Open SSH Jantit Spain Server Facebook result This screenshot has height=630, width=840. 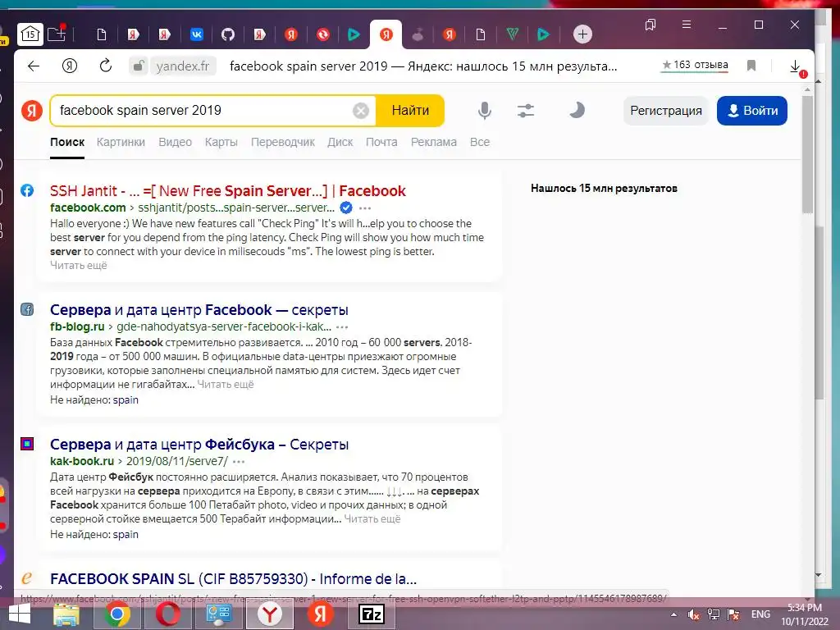(228, 190)
